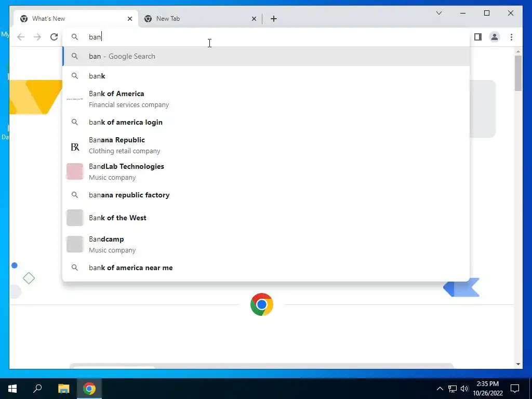Image resolution: width=532 pixels, height=399 pixels.
Task: Show hidden system tray icons
Action: 440,389
